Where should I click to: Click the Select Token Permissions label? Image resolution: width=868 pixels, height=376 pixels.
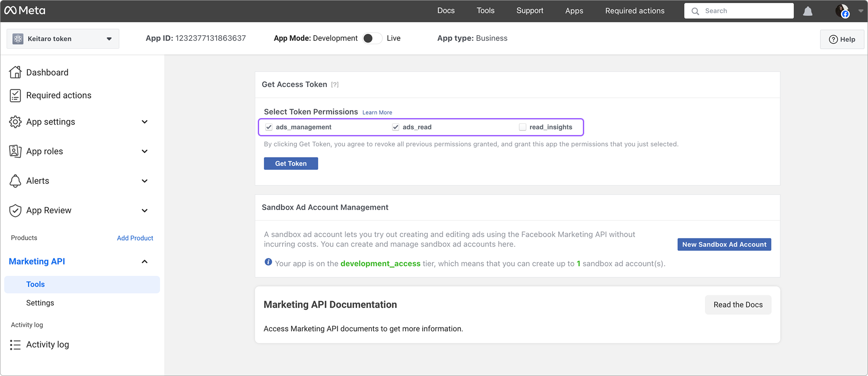point(311,112)
